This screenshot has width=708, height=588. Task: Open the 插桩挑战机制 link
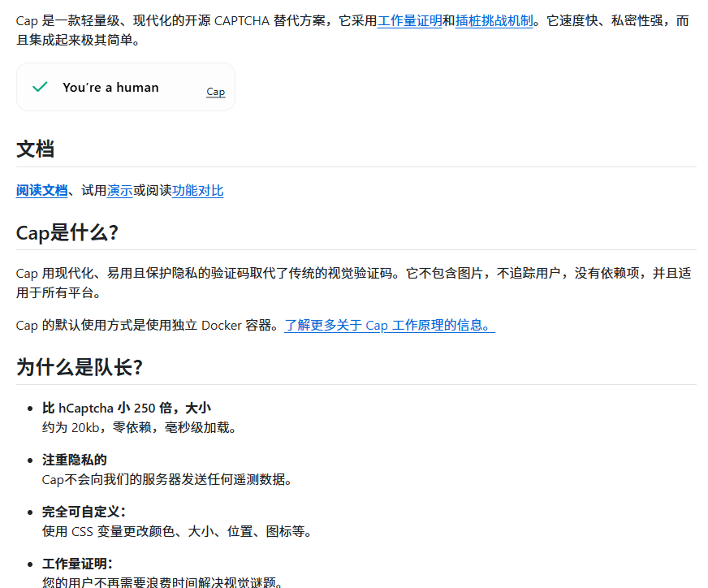pos(494,21)
